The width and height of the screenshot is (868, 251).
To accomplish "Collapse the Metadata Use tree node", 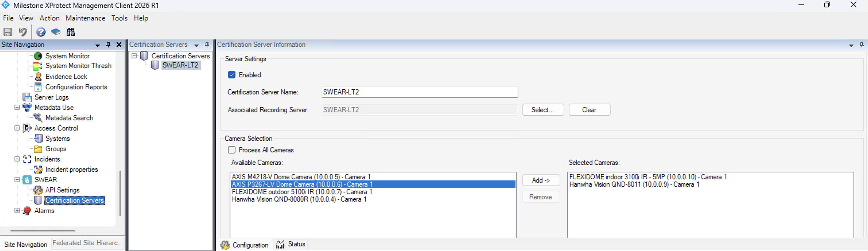I will pos(17,108).
